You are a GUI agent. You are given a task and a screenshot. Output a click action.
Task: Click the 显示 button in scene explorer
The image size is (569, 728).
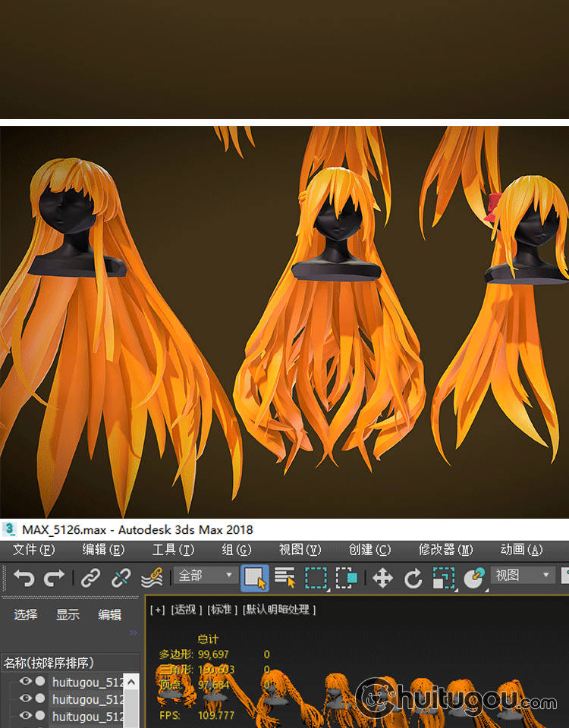point(68,614)
